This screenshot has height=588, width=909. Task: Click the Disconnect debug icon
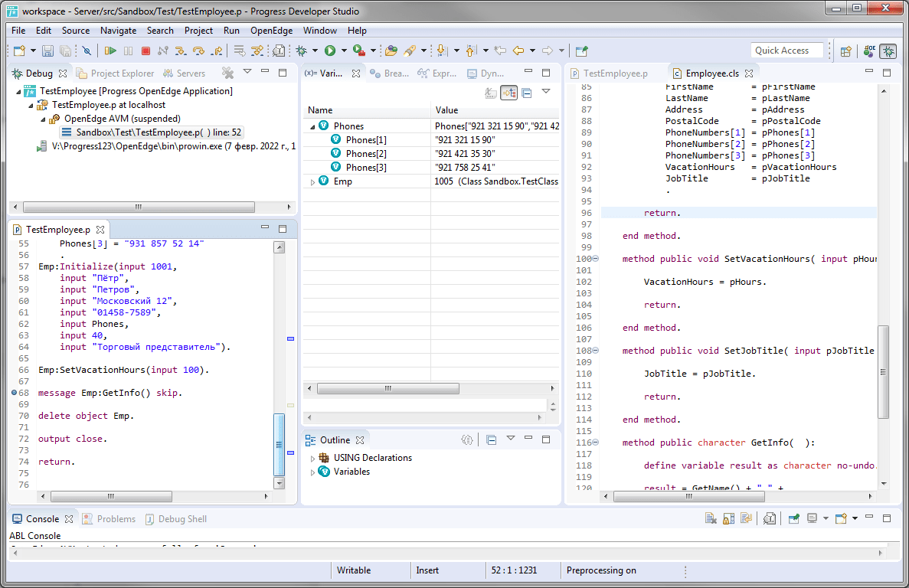[163, 51]
